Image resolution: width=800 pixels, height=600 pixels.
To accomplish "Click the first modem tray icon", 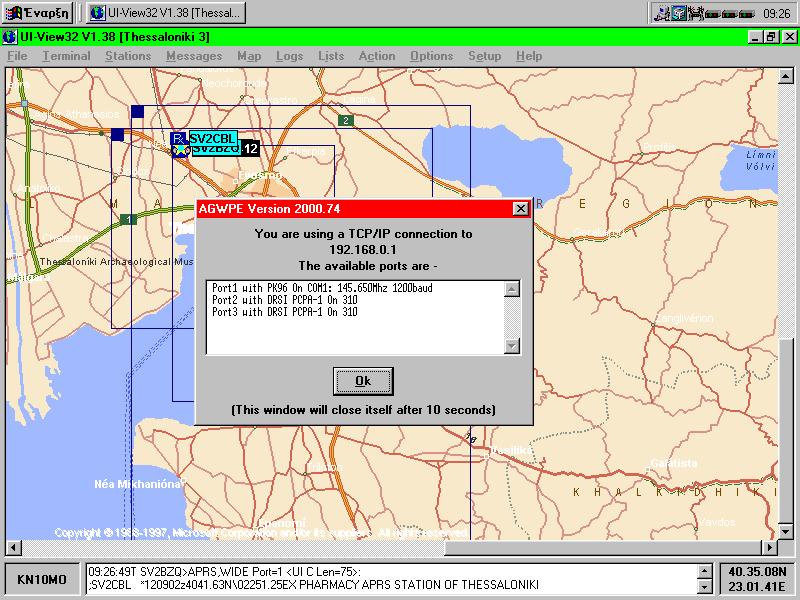I will [x=712, y=14].
